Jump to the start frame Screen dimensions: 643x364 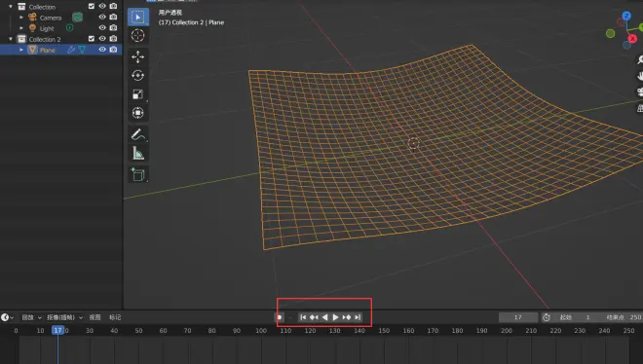tap(303, 317)
